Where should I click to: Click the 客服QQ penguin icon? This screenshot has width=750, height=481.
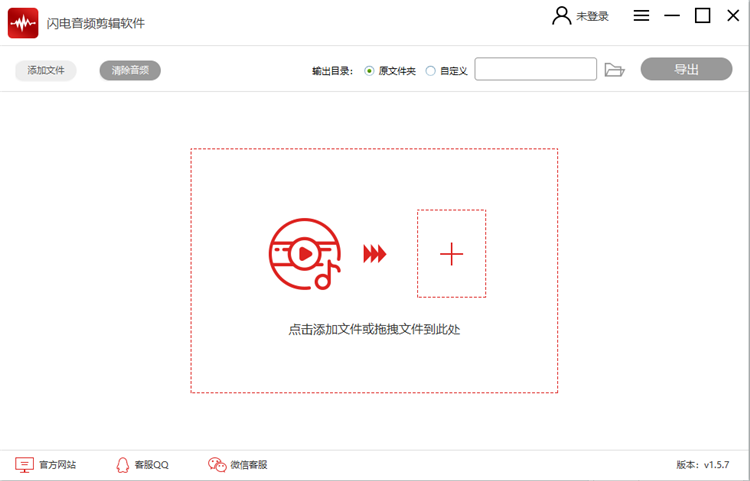coord(123,465)
